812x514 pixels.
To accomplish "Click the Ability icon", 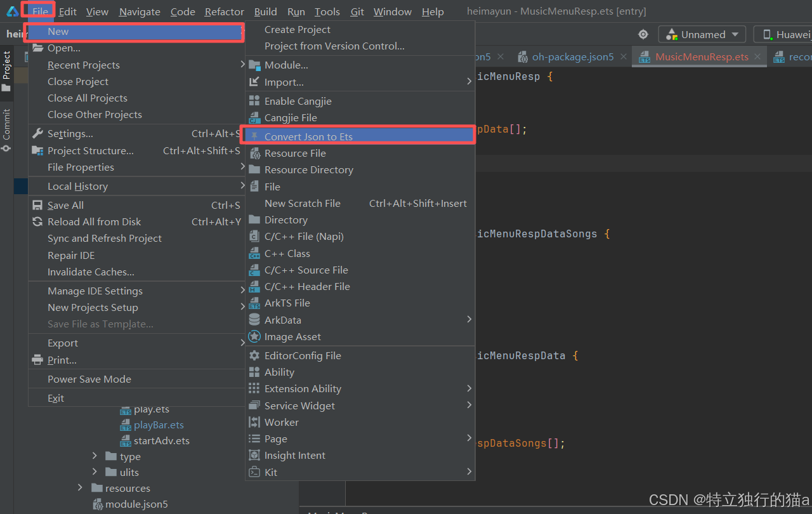I will [x=254, y=372].
